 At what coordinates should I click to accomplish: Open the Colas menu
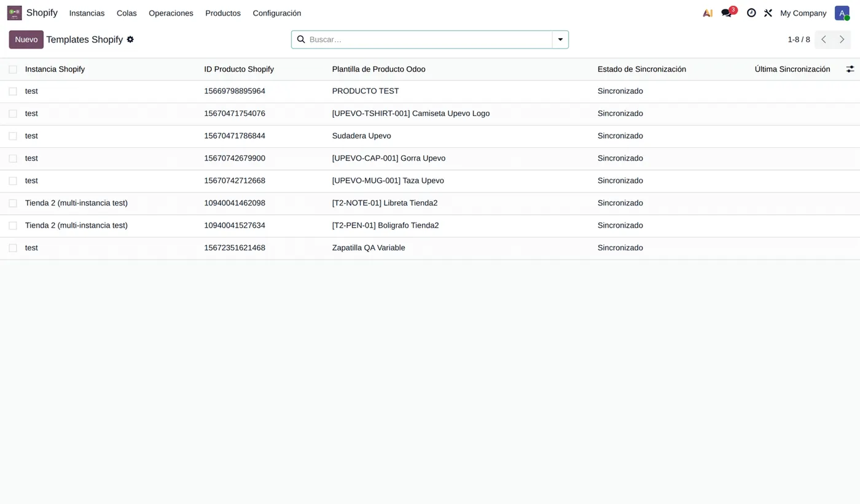tap(127, 13)
